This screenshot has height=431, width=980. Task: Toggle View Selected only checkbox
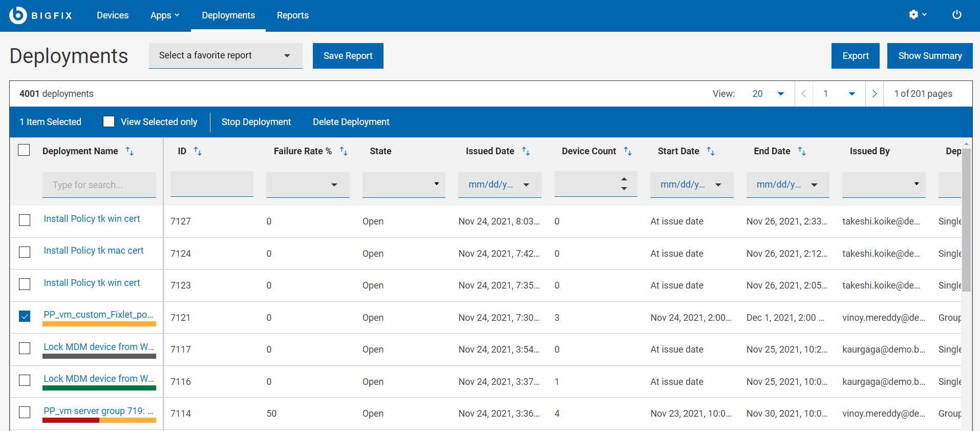tap(109, 121)
